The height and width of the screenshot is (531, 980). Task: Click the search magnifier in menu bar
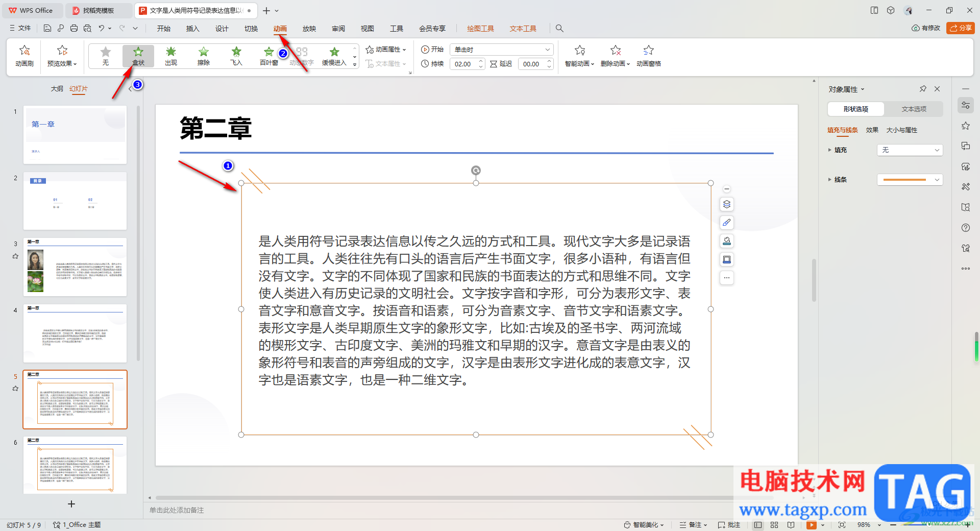click(x=559, y=29)
